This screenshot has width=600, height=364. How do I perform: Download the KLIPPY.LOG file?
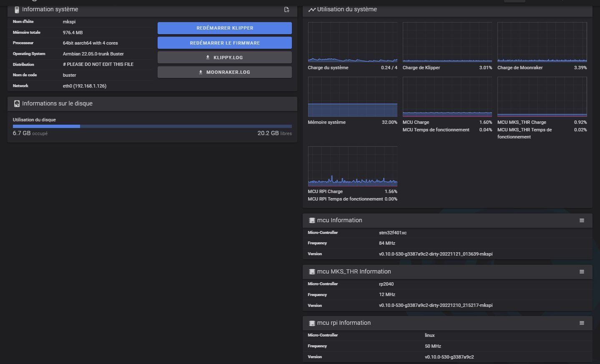pyautogui.click(x=225, y=58)
